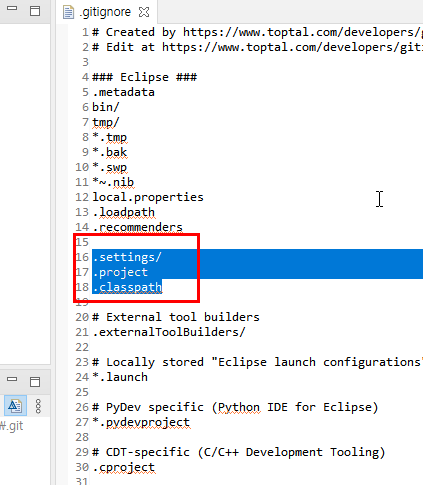Click the '*.tmp' entry
Viewport: 423px width, 485px height.
tap(110, 137)
